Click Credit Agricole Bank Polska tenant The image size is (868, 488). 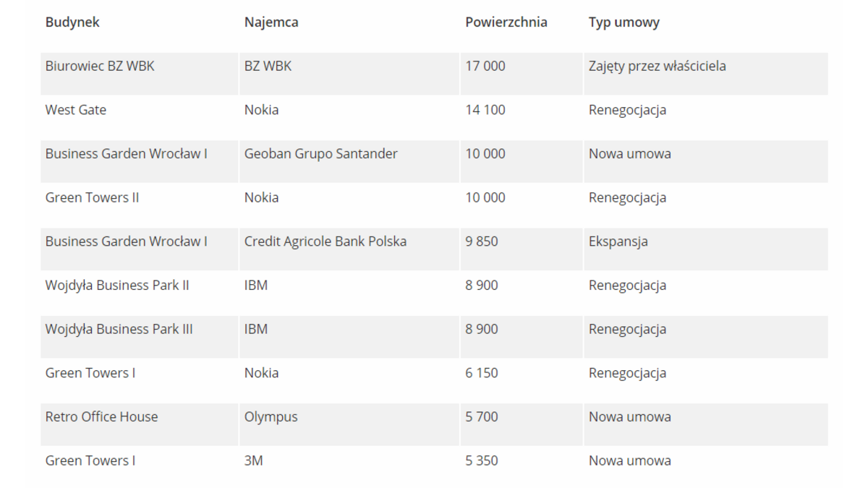click(x=325, y=241)
